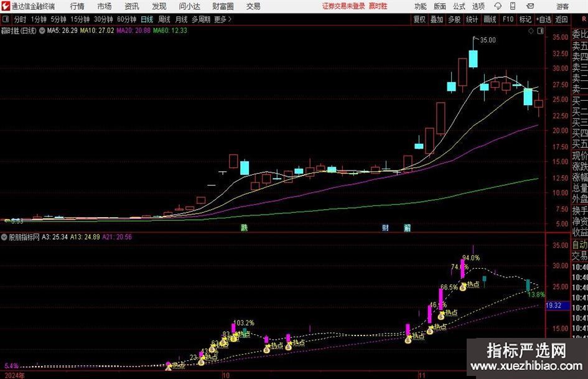Click the Tongdaxin red logo icon

pyautogui.click(x=6, y=6)
